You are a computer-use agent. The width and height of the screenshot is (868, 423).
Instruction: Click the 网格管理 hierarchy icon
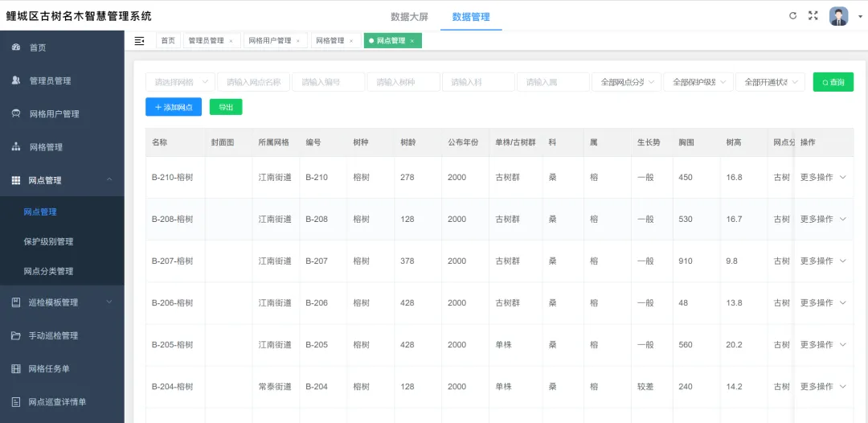[16, 146]
